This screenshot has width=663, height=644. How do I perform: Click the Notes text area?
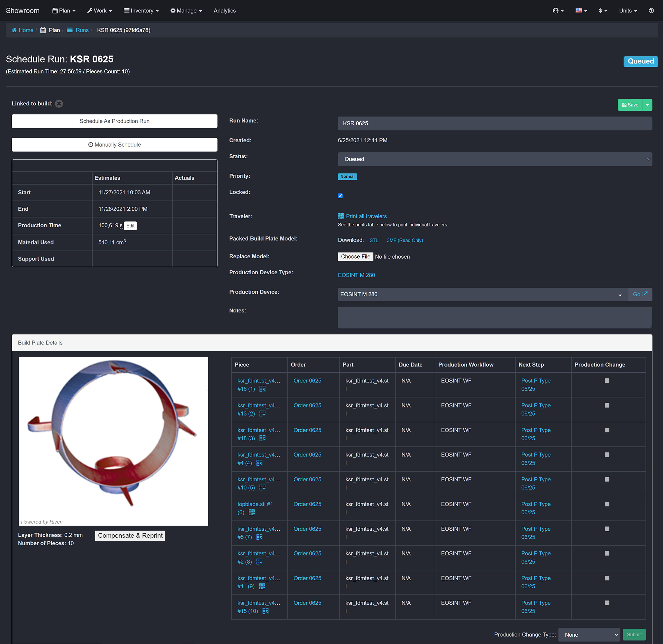point(494,317)
